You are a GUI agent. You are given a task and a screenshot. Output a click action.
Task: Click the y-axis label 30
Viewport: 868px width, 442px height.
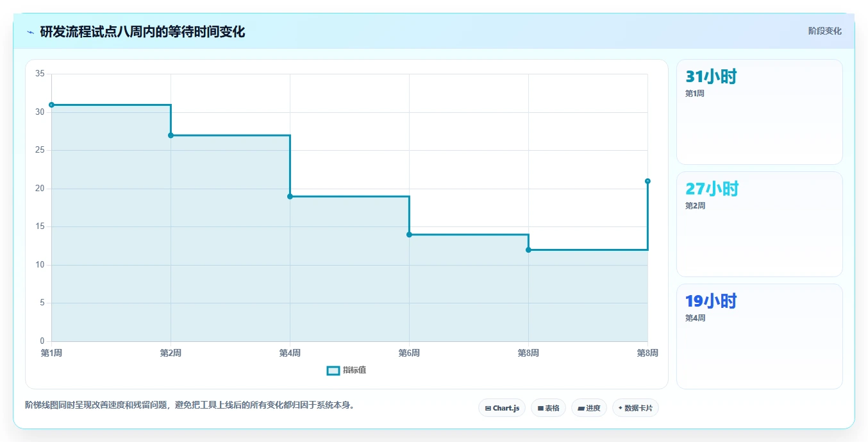coord(40,112)
